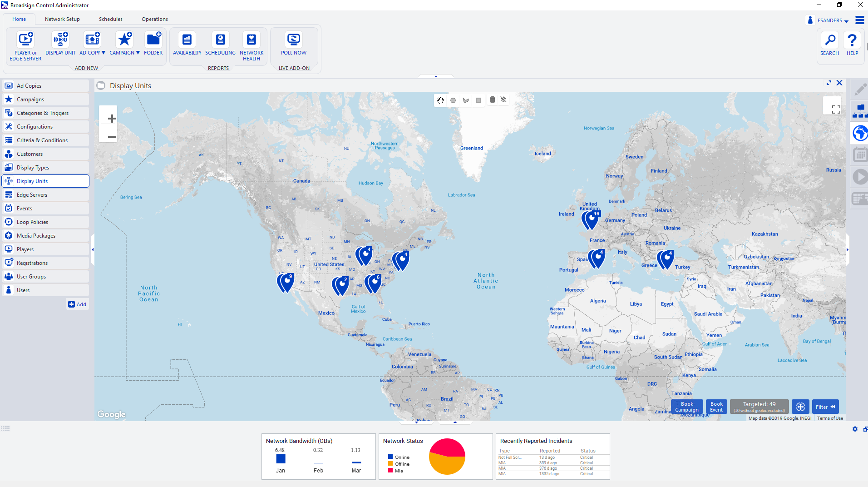The image size is (868, 487).
Task: Click the Network Status pie chart
Action: click(447, 457)
